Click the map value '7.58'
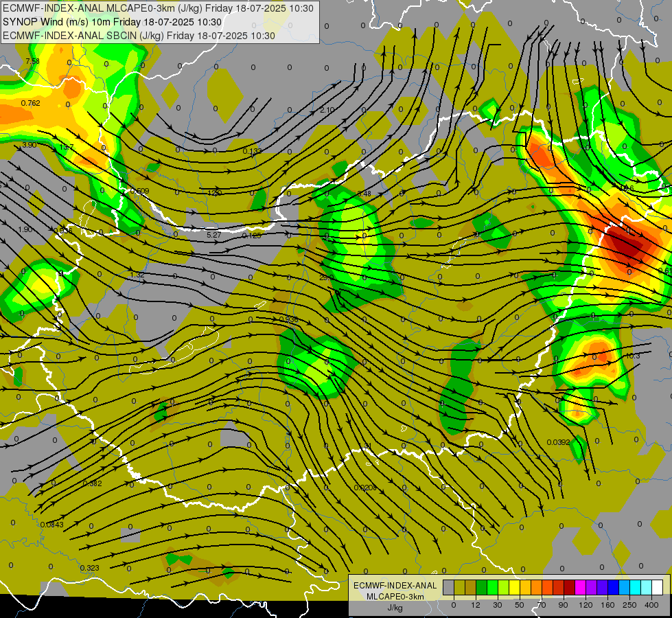672x618 pixels. click(x=32, y=61)
